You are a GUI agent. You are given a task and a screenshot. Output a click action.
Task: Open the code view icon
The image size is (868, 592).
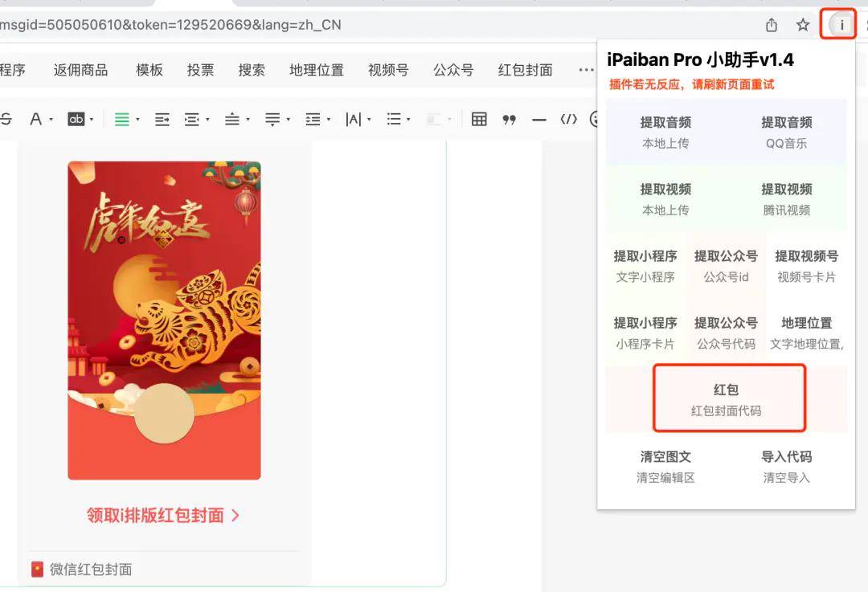pyautogui.click(x=568, y=119)
